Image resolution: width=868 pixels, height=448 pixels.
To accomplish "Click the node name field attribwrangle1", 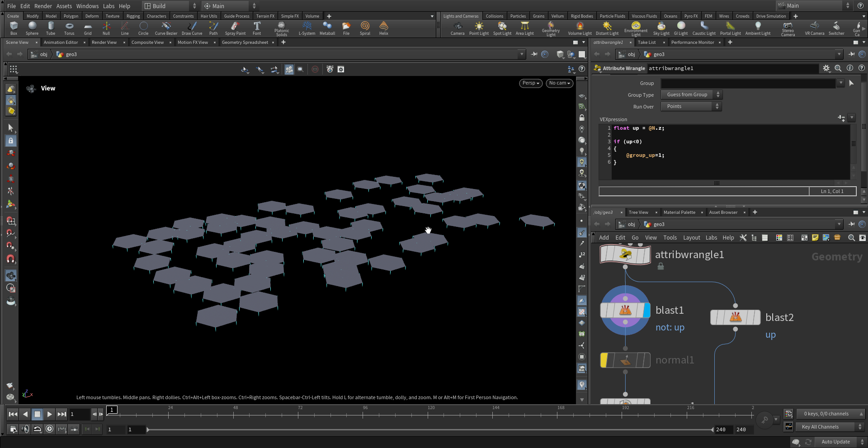I will pos(732,68).
